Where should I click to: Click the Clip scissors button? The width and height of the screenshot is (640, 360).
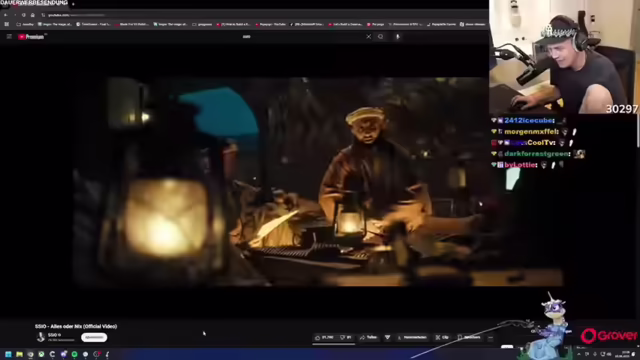(x=442, y=338)
